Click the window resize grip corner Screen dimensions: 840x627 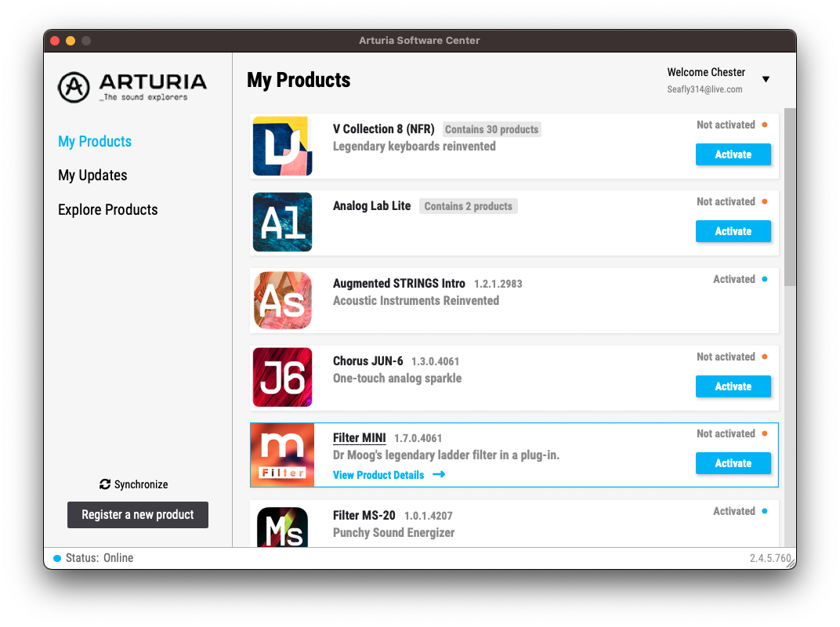pyautogui.click(x=790, y=564)
